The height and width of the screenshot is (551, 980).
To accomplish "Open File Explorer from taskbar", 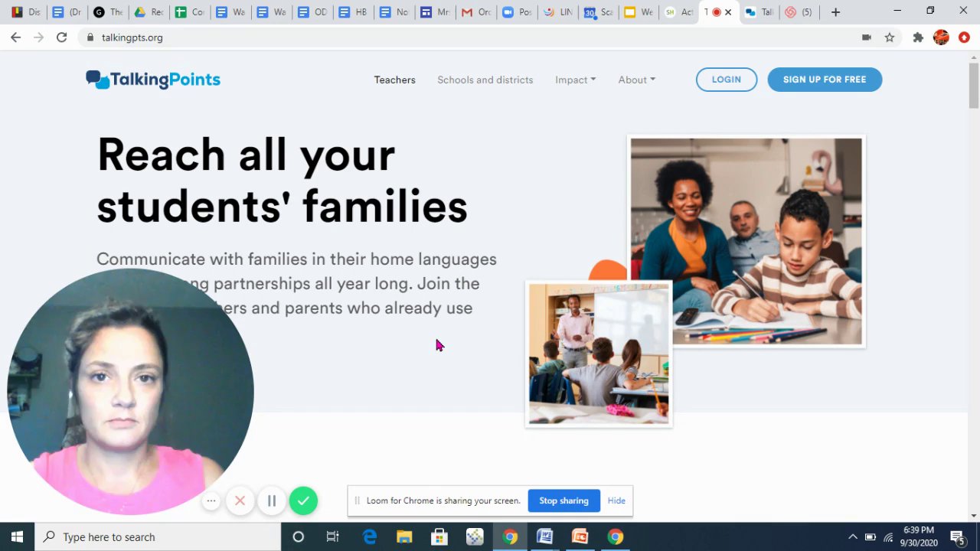I will 404,536.
